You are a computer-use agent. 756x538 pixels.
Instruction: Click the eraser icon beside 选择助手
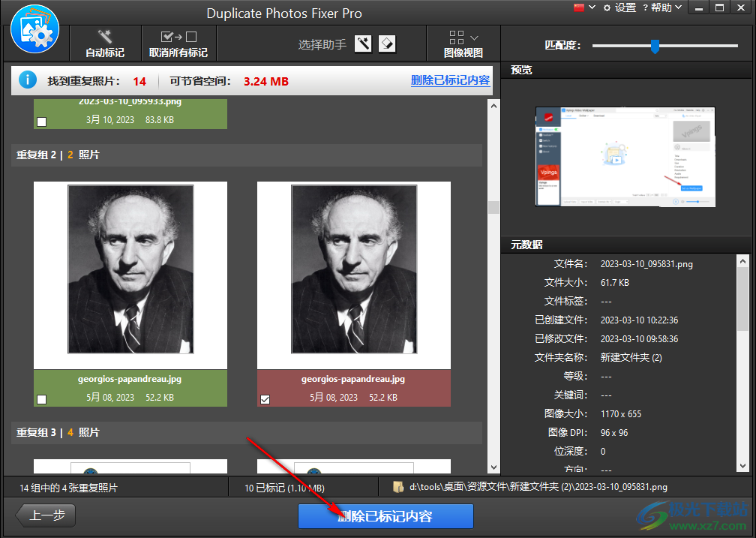387,44
